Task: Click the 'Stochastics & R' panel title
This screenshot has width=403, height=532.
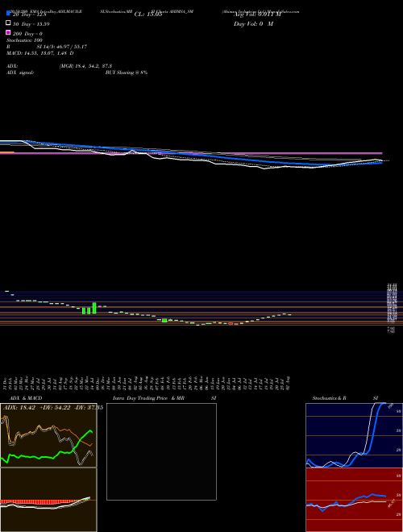Action: click(x=329, y=398)
